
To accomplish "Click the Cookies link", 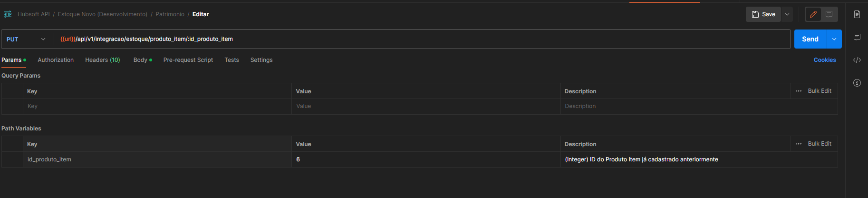I will [x=825, y=60].
